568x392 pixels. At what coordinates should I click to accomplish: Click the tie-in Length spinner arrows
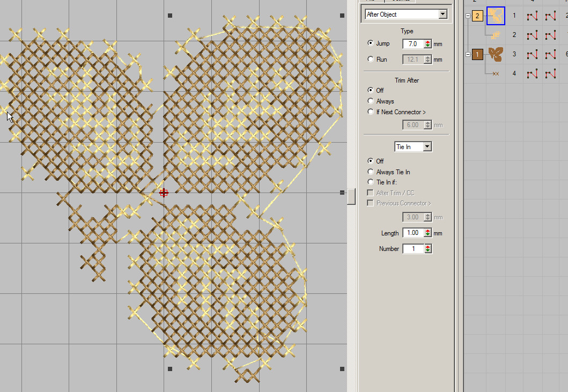pos(427,233)
